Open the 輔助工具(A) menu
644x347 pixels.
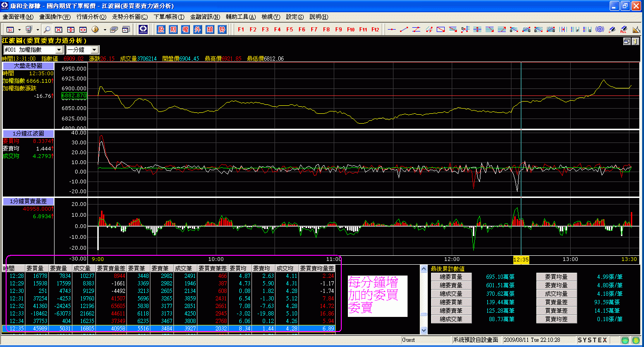(x=241, y=17)
